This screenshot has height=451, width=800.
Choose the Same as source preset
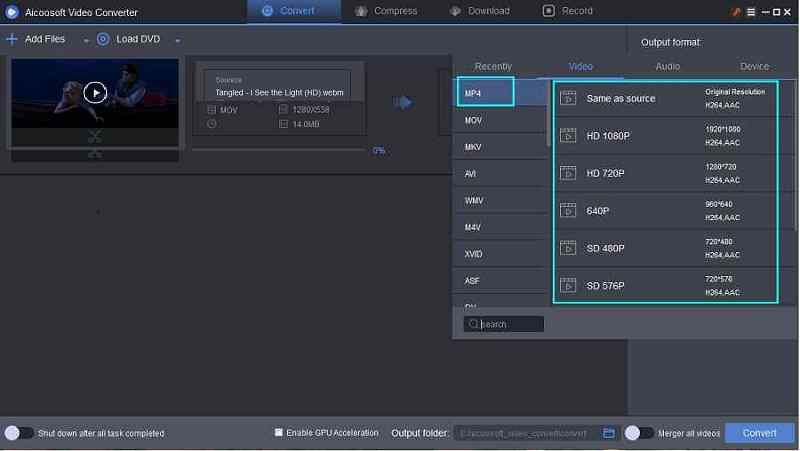tap(665, 98)
